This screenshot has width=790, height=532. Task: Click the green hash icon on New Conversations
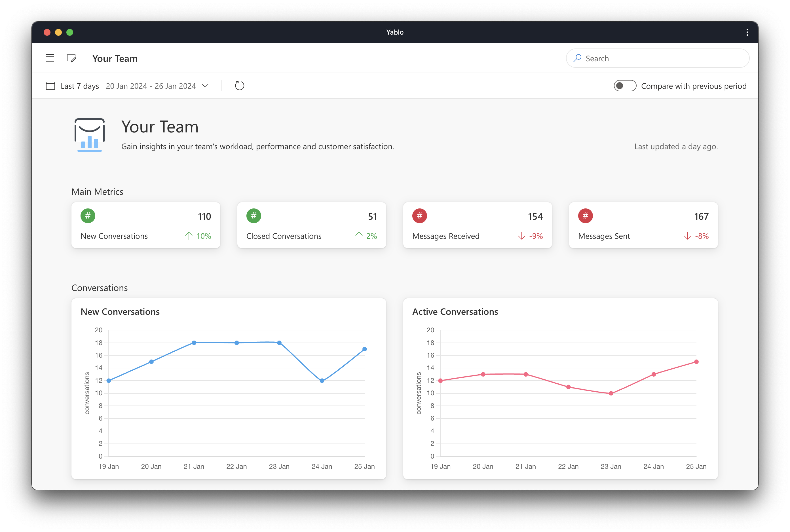coord(88,216)
